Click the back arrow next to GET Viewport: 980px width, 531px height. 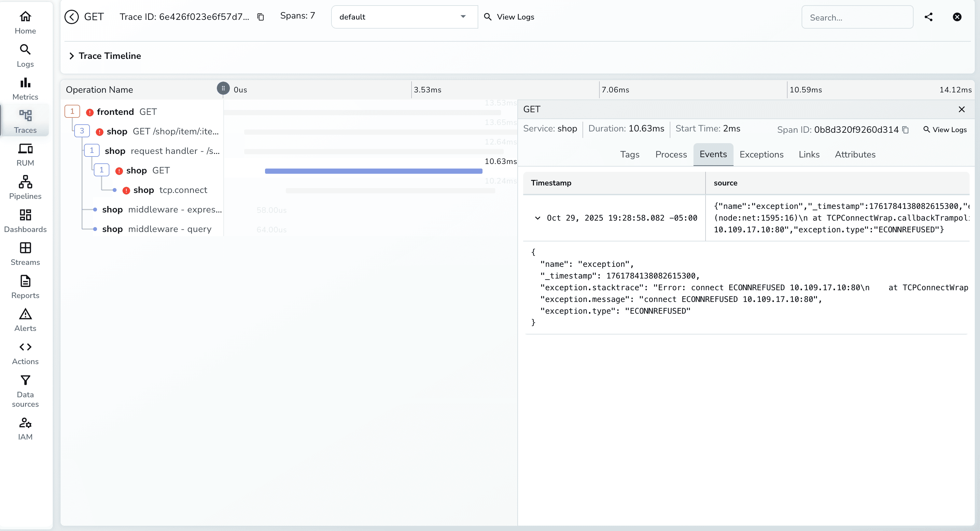tap(72, 17)
